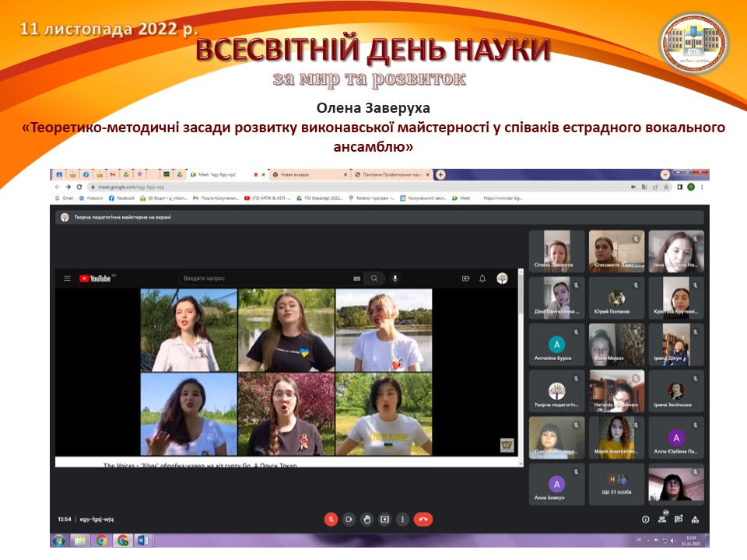Open the Новости bookmark
The width and height of the screenshot is (747, 560).
coord(91,198)
